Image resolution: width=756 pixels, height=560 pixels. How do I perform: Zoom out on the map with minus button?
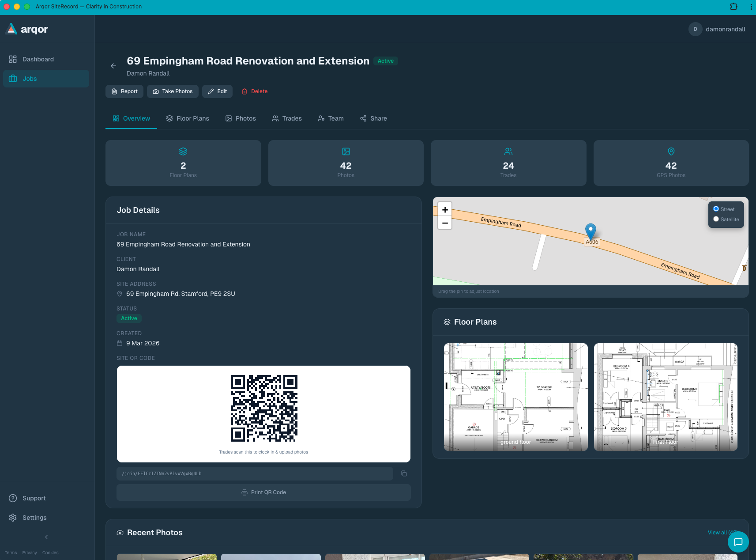click(x=445, y=223)
